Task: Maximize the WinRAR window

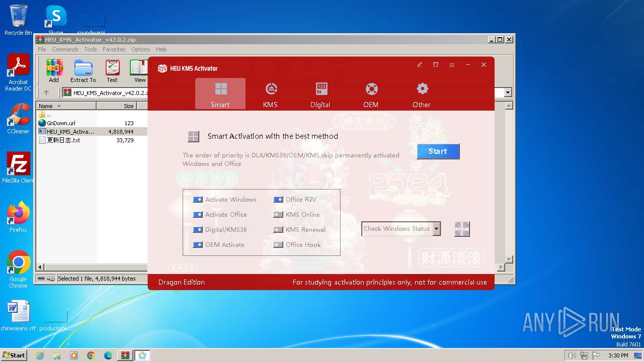Action: (x=500, y=39)
